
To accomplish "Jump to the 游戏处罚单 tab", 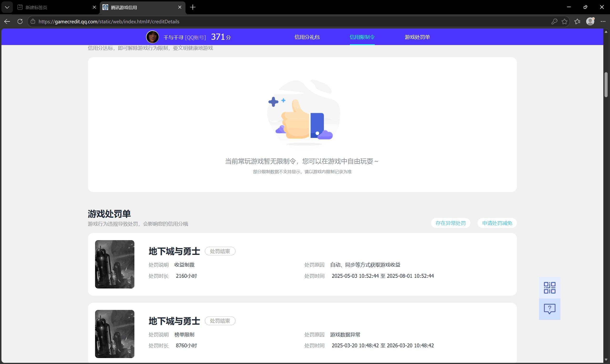I will pyautogui.click(x=417, y=37).
